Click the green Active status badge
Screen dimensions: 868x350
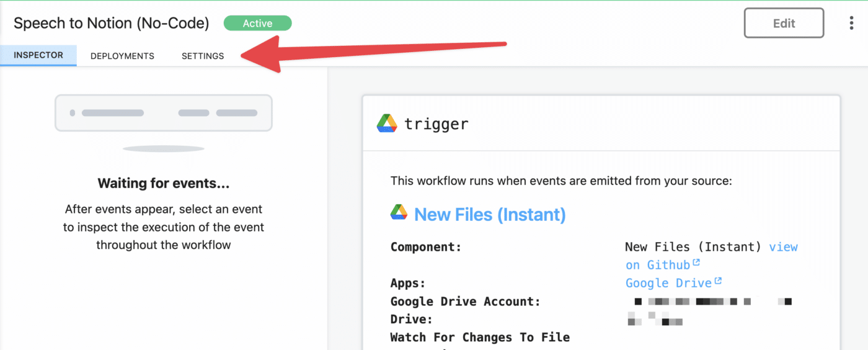pos(257,24)
